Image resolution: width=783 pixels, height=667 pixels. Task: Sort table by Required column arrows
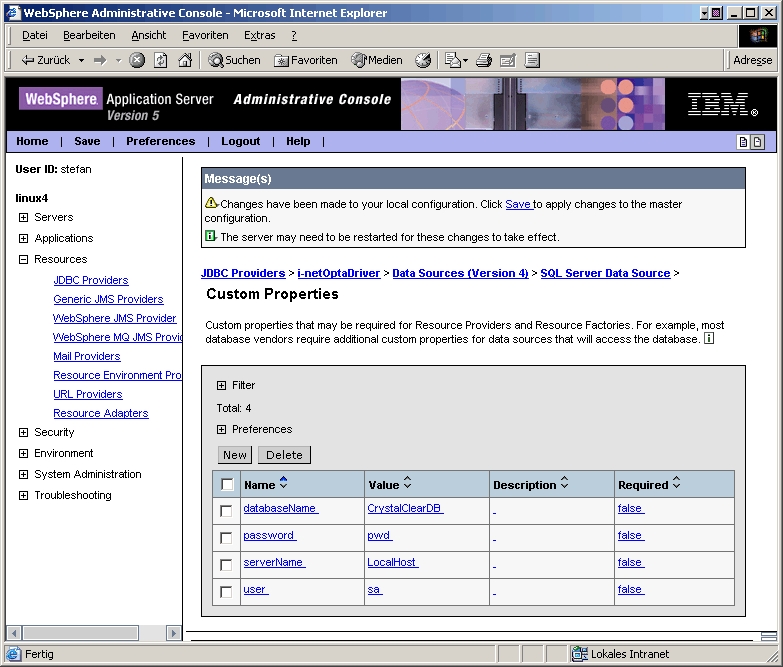(x=676, y=482)
